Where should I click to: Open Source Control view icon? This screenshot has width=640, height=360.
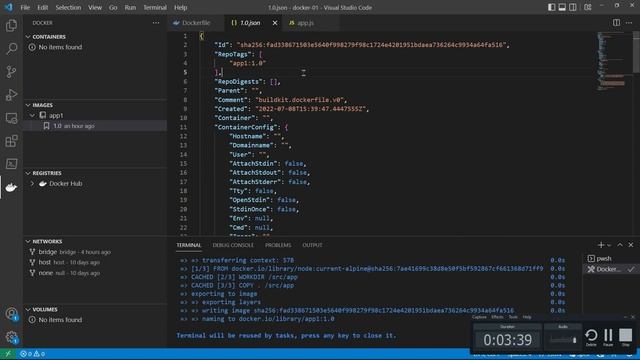tap(11, 72)
